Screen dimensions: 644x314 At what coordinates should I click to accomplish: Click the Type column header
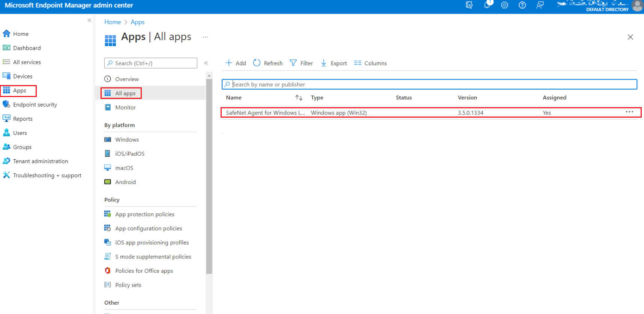[x=317, y=98]
